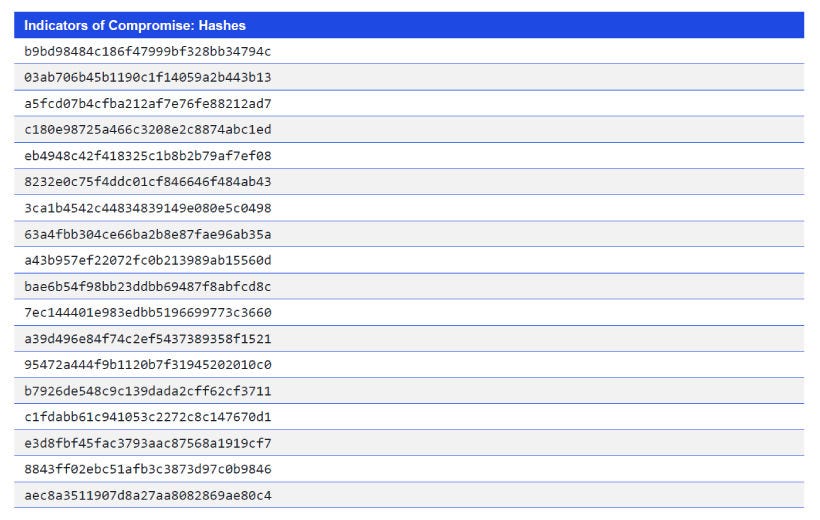The image size is (820, 520).
Task: Click hash a5fcd07b4cfba212af7e76fe88212ad7
Action: [x=147, y=104]
